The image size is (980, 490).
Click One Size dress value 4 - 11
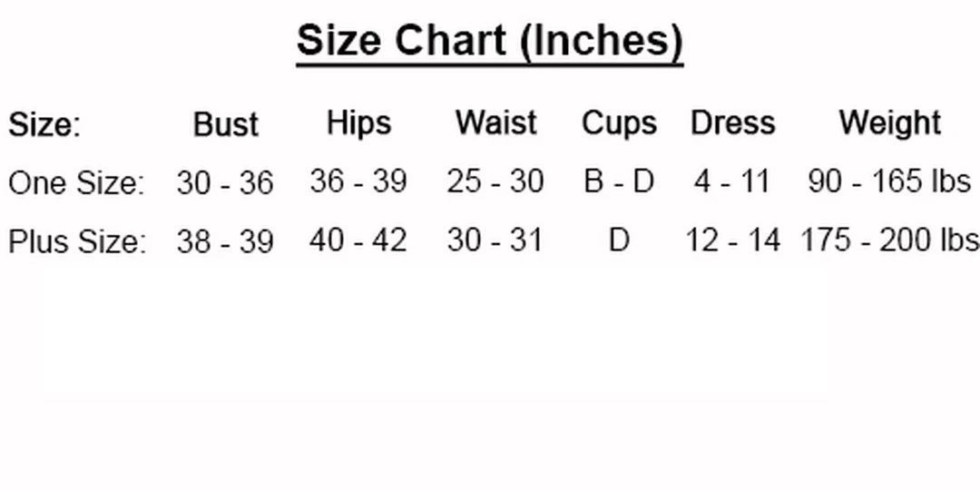click(731, 181)
